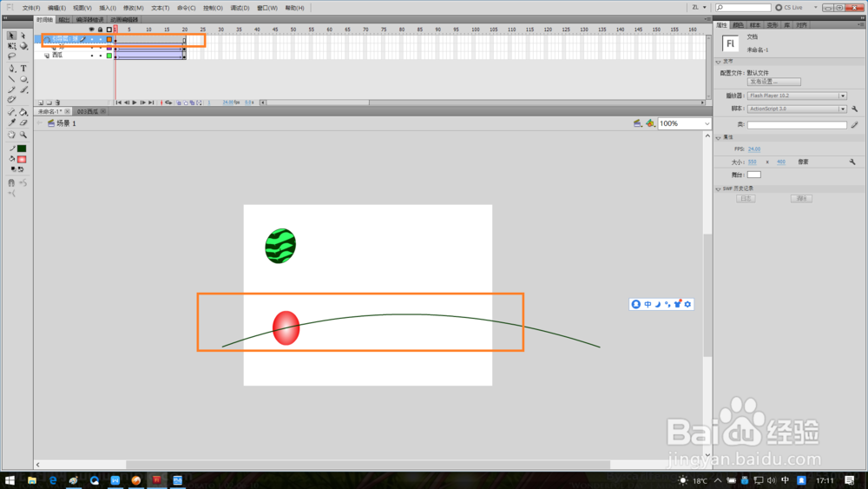Select the Subselection tool
The width and height of the screenshot is (868, 489).
click(x=23, y=36)
